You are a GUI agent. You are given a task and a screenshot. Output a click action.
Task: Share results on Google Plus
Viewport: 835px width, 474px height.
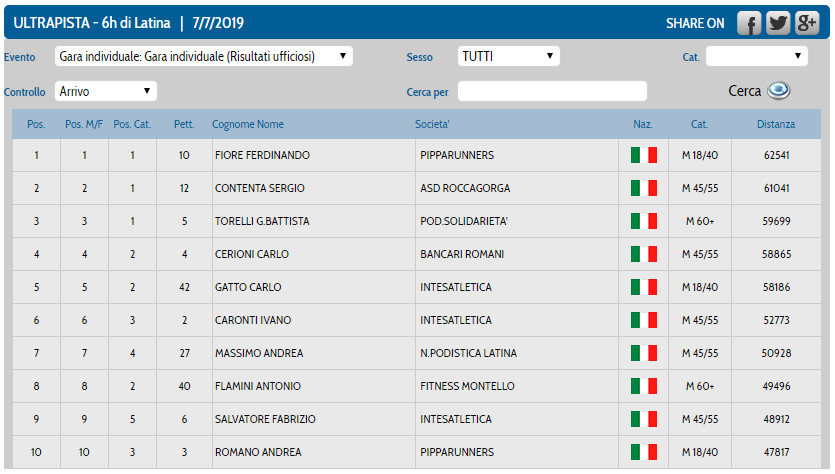click(806, 23)
